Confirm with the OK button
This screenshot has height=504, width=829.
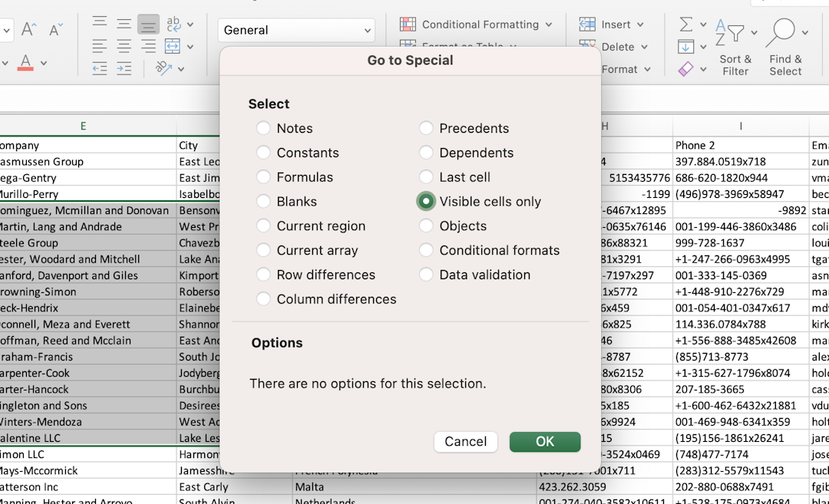[x=544, y=441]
